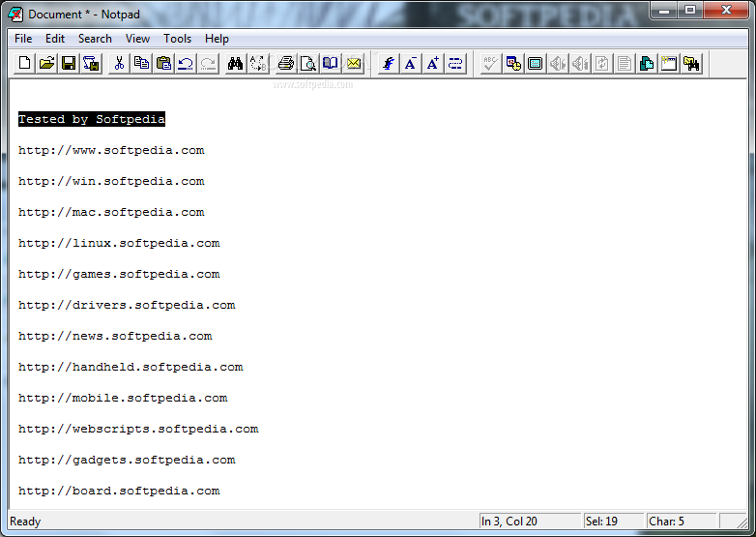
Task: Click the http://win.softpedia.com line
Action: 111,181
